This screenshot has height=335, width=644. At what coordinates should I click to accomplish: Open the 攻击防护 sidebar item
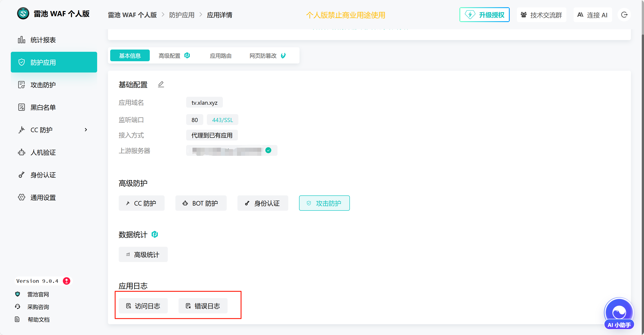(x=54, y=85)
